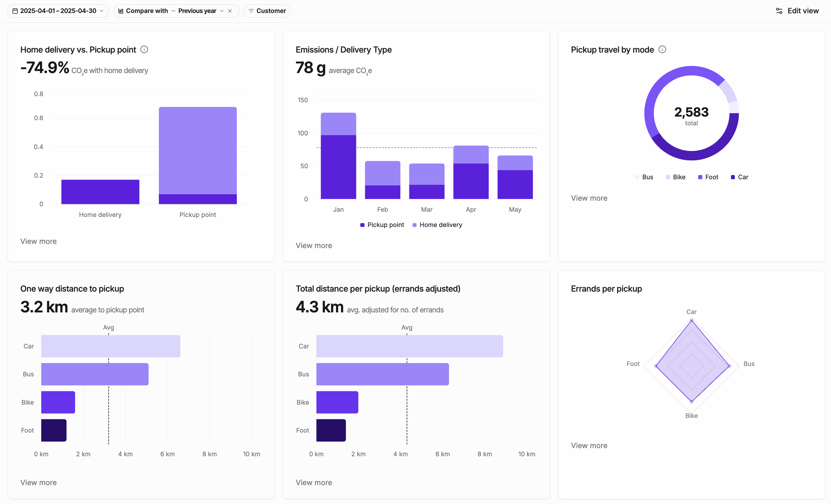This screenshot has width=831, height=504.
Task: Click the chart icon beside Compare with
Action: pos(121,11)
